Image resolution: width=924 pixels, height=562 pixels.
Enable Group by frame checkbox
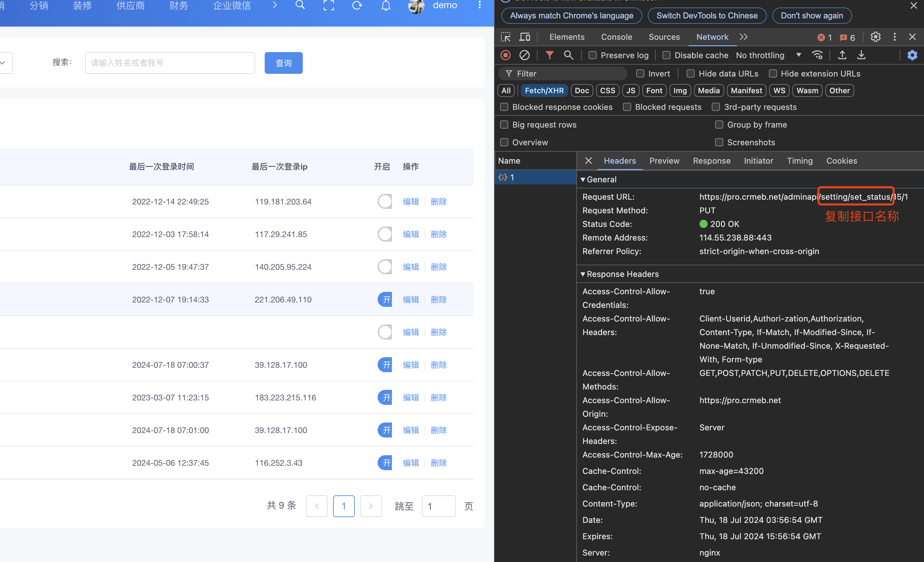tap(719, 125)
